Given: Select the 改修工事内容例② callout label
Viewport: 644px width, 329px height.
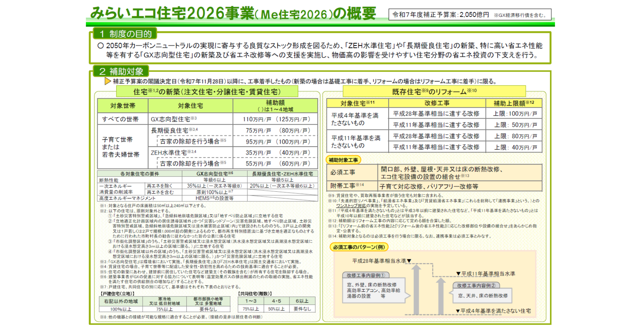Looking at the screenshot, I should point(476,285).
